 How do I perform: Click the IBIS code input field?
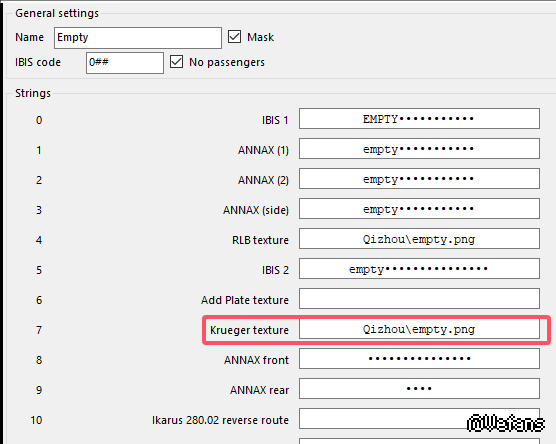tap(125, 63)
